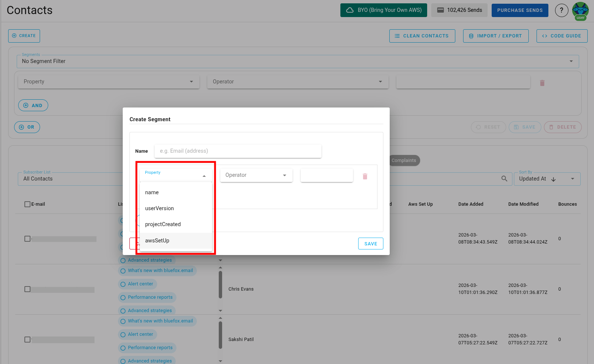Click the segment Name input field
594x364 pixels.
(238, 151)
